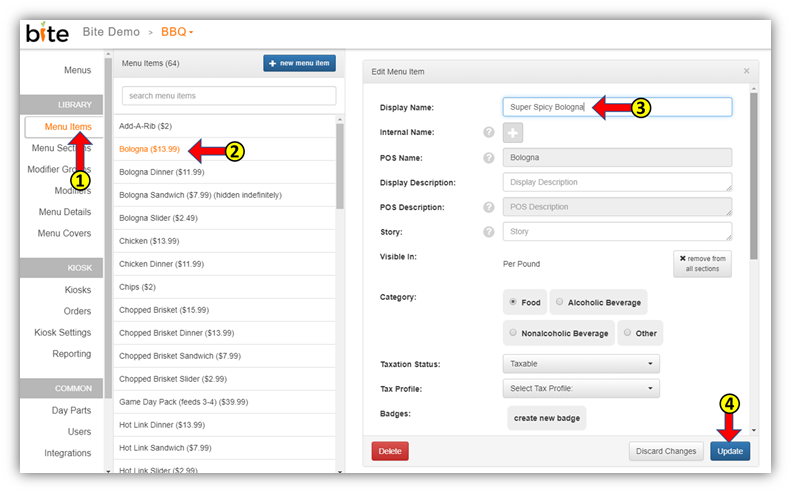Click the Edit Menu Item form scrollbar

pyautogui.click(x=754, y=176)
